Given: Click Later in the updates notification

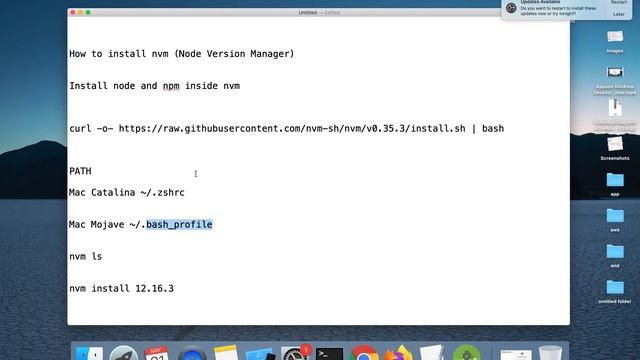Looking at the screenshot, I should [x=619, y=14].
